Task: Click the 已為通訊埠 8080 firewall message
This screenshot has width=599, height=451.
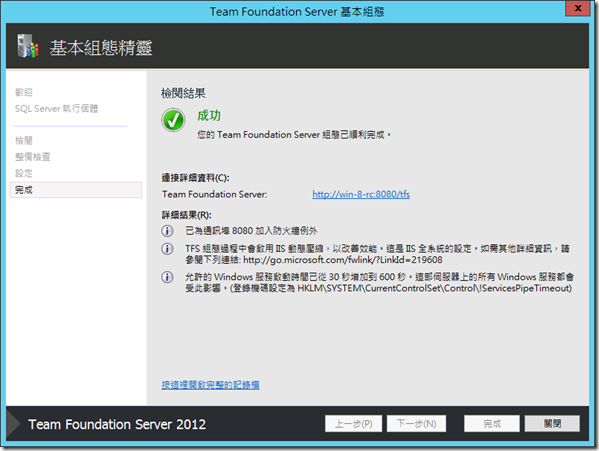Action: [x=251, y=231]
